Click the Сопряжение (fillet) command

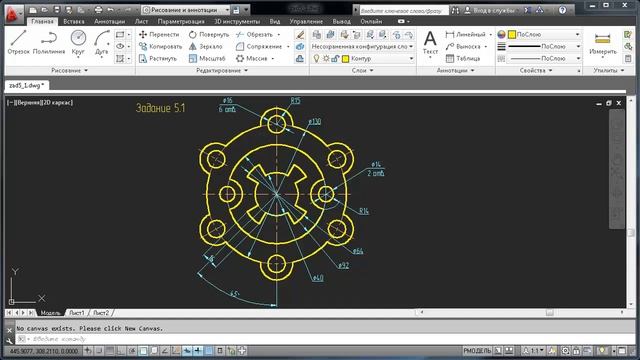click(259, 47)
